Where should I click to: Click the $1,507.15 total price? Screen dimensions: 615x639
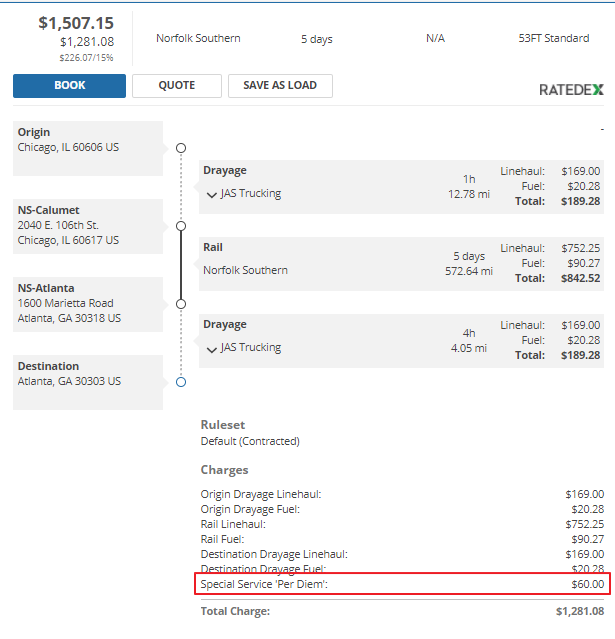76,23
